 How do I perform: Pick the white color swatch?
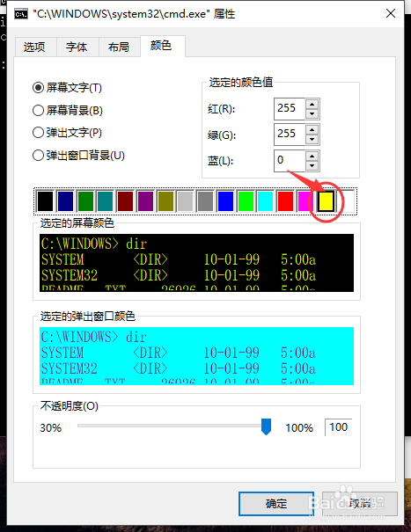point(346,201)
